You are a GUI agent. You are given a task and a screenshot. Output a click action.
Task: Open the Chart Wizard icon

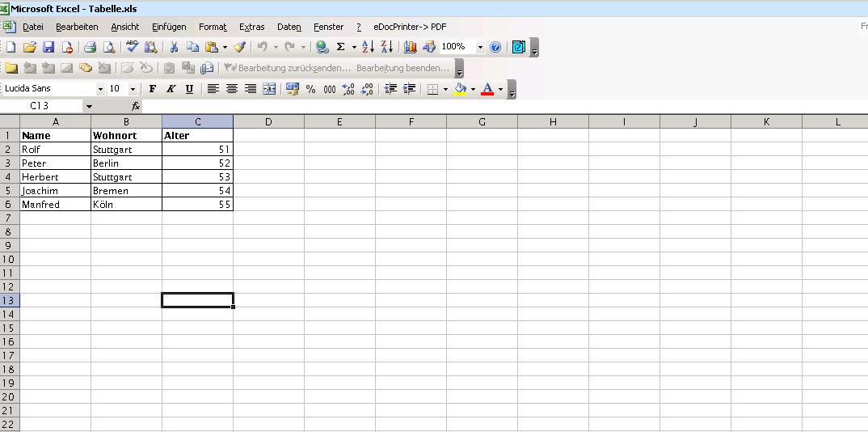[411, 48]
